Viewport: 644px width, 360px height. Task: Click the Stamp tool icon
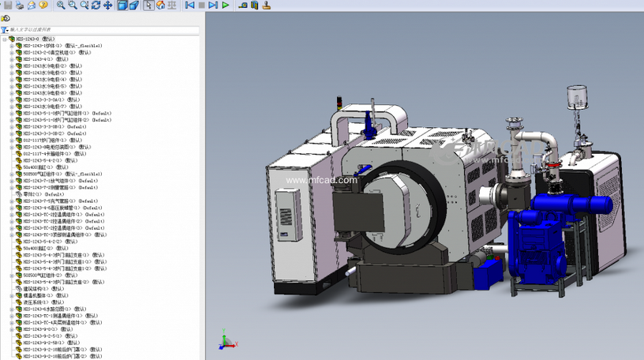(268, 5)
